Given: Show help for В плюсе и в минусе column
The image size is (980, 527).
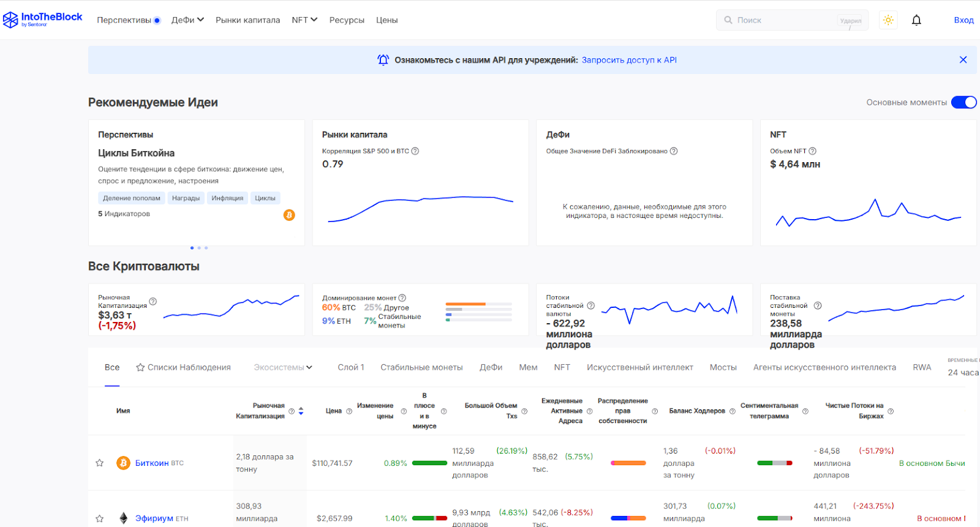Looking at the screenshot, I should [x=444, y=411].
